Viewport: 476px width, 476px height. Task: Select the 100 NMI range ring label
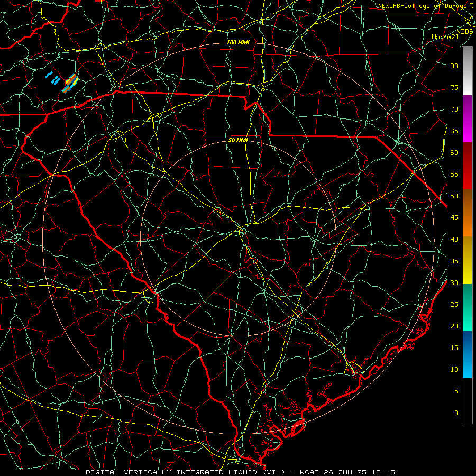point(238,42)
